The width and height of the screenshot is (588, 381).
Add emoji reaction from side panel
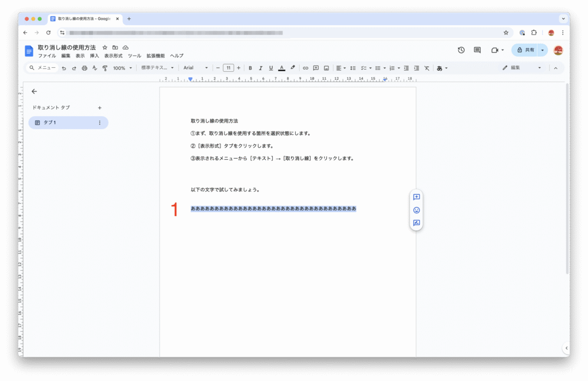pos(416,210)
